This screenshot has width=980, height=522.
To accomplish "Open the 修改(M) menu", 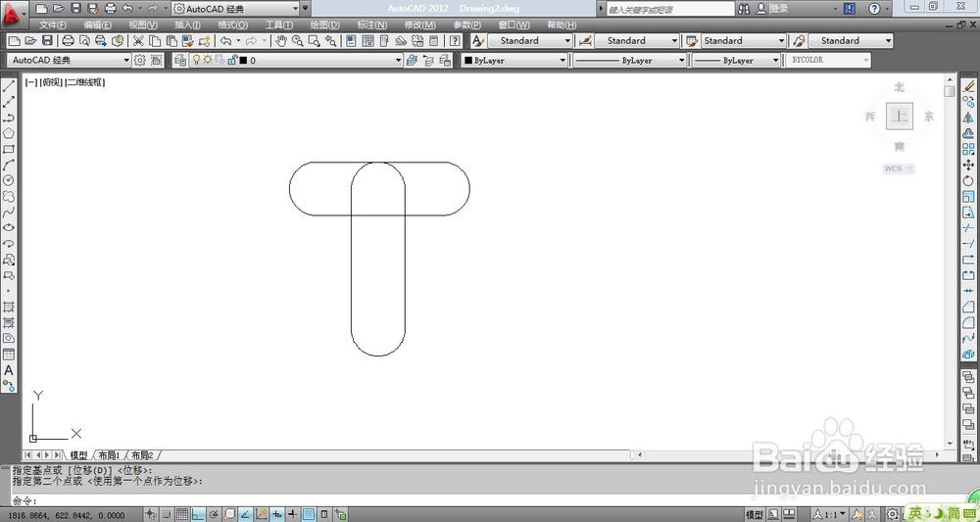I will tap(420, 25).
